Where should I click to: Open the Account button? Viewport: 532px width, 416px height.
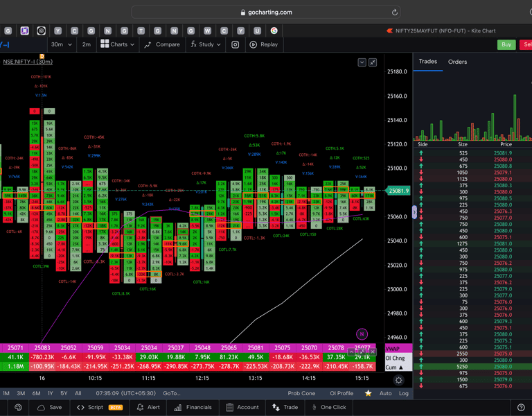click(x=242, y=407)
